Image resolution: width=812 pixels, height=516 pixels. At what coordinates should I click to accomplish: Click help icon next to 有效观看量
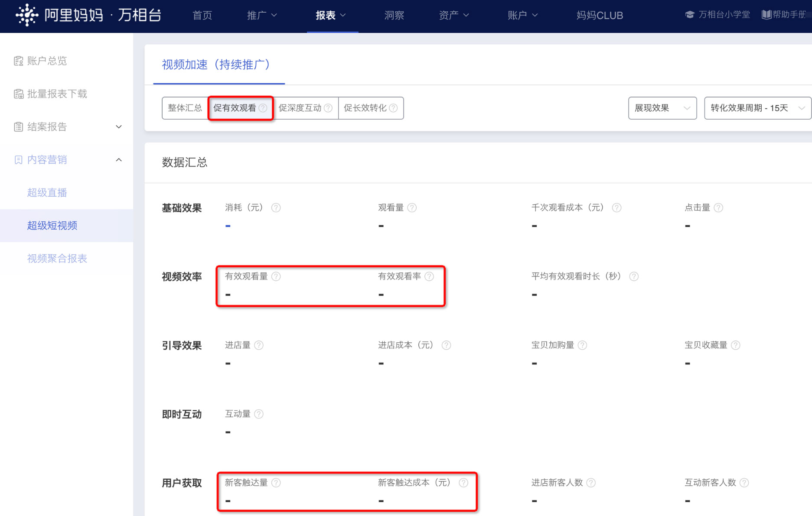coord(276,276)
